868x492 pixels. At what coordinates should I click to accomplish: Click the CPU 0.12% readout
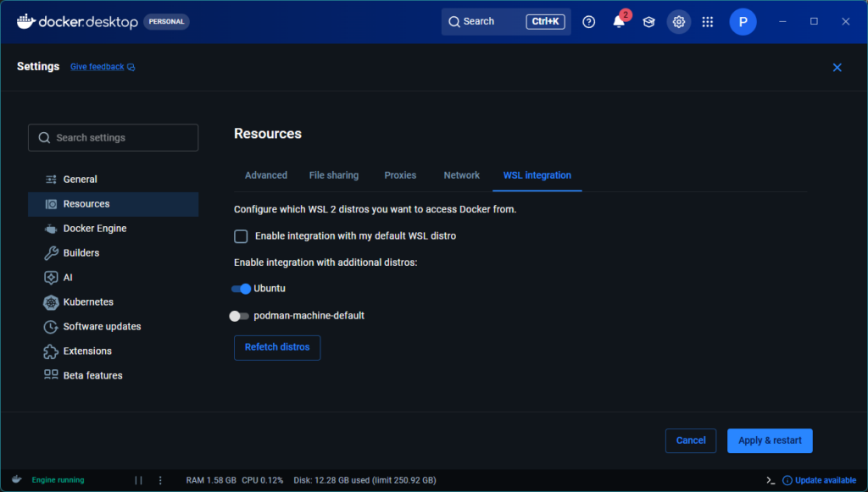(263, 480)
